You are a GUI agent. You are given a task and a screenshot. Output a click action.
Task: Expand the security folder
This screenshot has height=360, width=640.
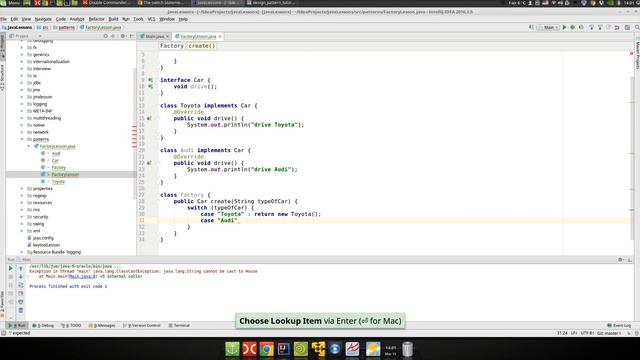click(22, 217)
